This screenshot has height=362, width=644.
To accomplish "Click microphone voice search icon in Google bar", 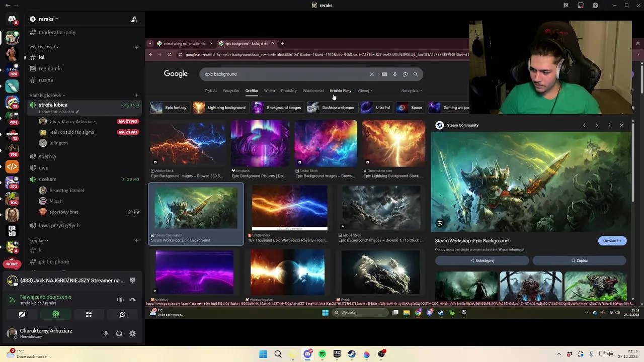I will point(395,74).
